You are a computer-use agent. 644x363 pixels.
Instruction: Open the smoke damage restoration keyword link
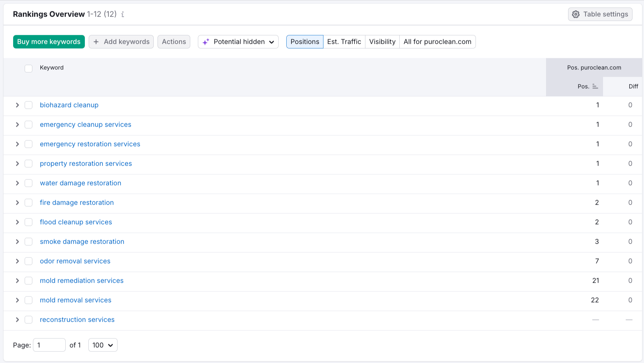[82, 242]
